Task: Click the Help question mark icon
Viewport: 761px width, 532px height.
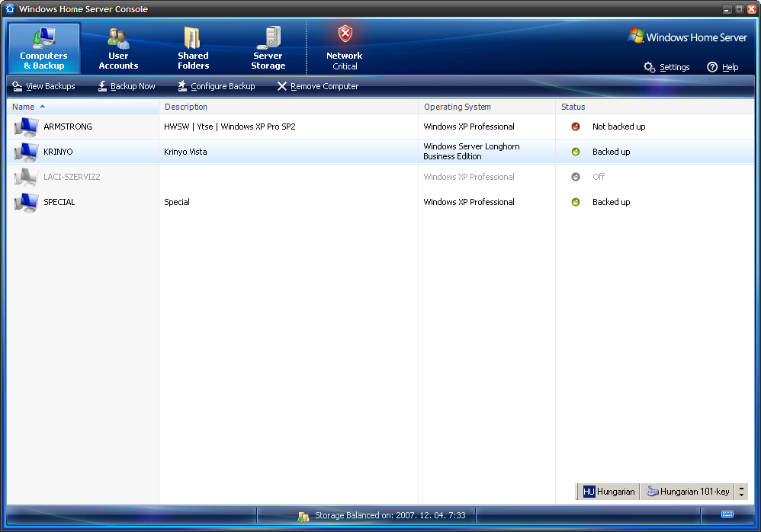Action: tap(712, 67)
